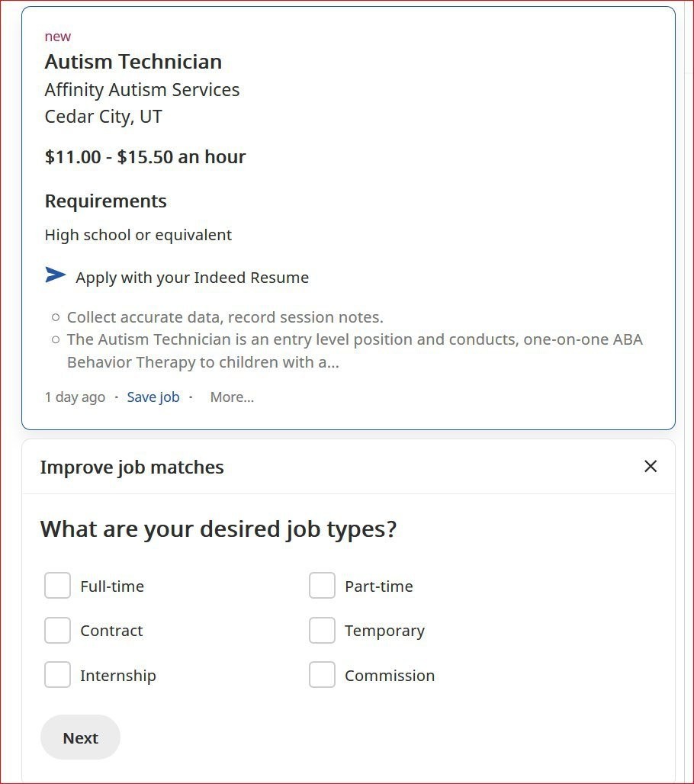Click the job description snippet text
The height and width of the screenshot is (784, 694).
coord(348,339)
